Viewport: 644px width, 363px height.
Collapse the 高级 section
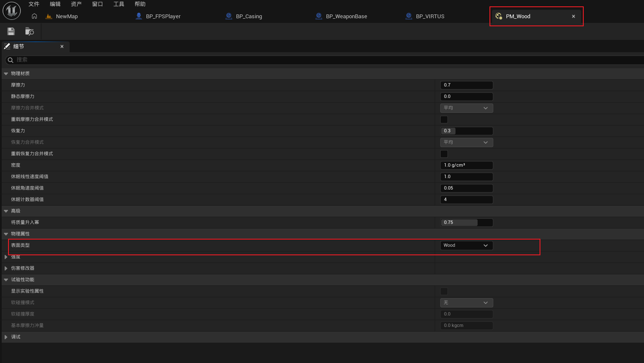pyautogui.click(x=6, y=211)
